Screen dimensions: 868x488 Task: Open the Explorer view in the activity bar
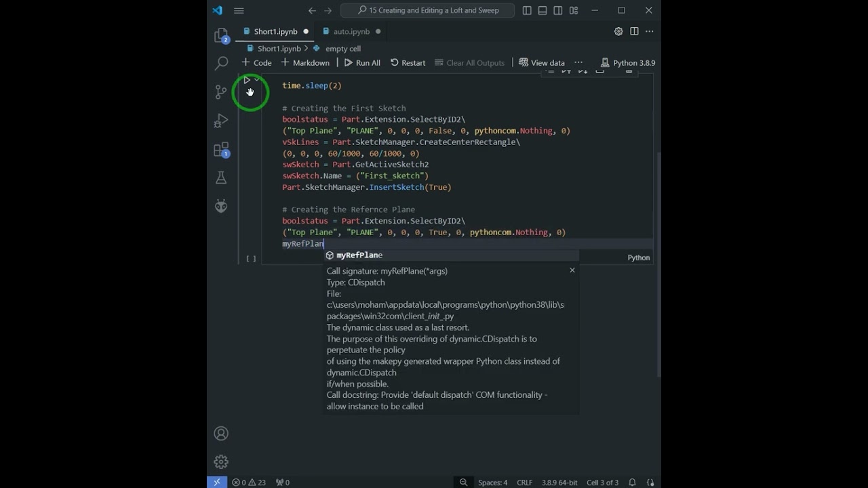(x=221, y=36)
